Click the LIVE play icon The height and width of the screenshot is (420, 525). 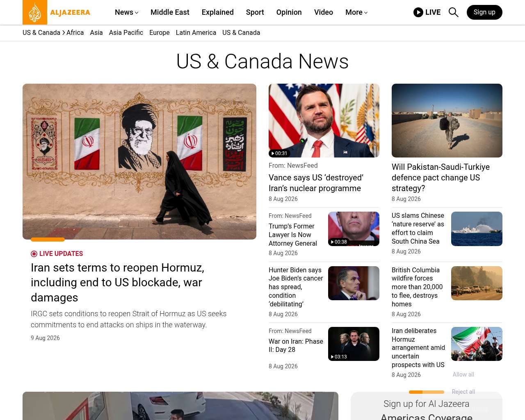click(418, 12)
